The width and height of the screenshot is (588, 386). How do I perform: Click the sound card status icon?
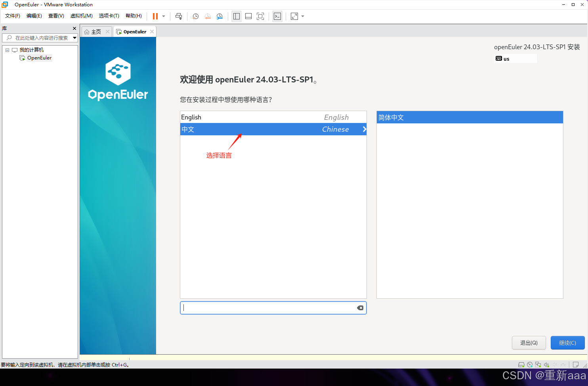(x=546, y=365)
